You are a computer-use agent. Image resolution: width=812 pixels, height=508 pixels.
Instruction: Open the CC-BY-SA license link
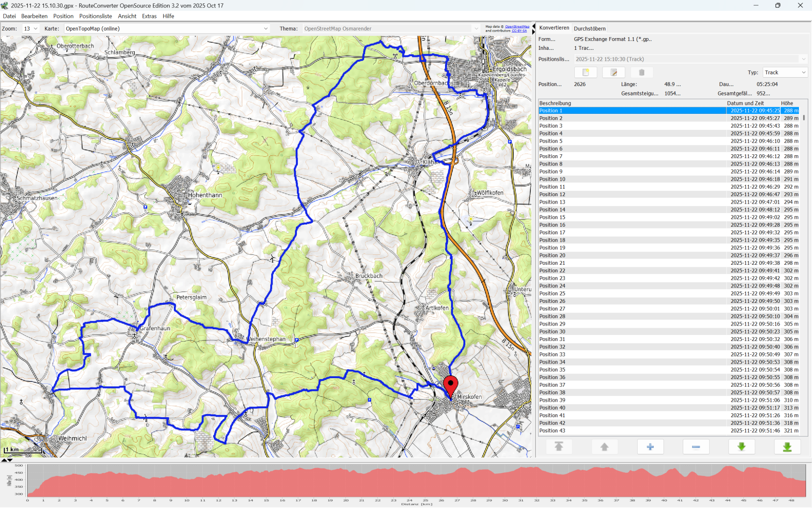tap(519, 31)
